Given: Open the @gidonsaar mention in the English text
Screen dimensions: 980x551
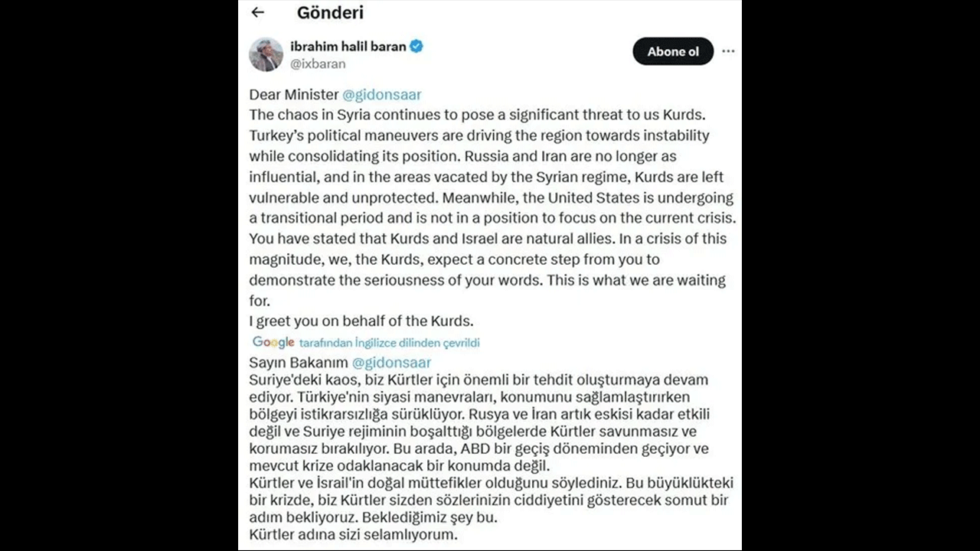Looking at the screenshot, I should (x=382, y=95).
